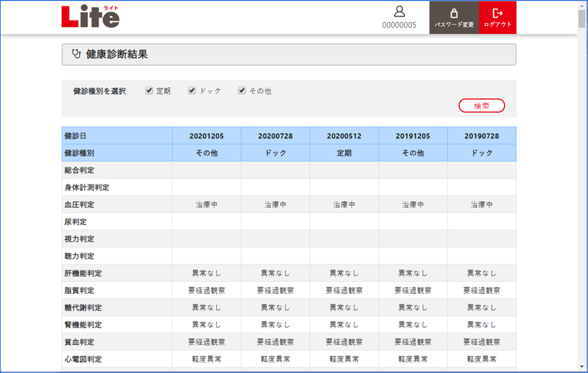Viewport: 588px width, 373px height.
Task: Open user account icon 00000005
Action: coord(399,17)
